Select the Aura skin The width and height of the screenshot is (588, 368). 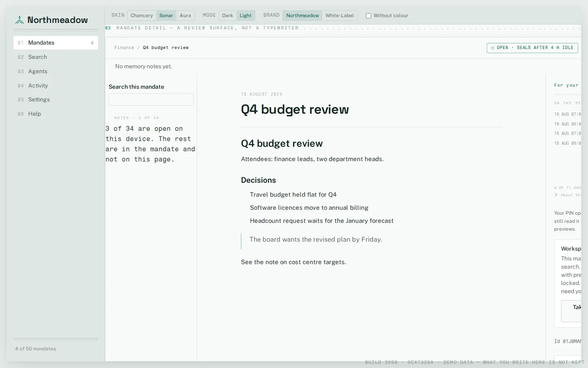pos(185,16)
